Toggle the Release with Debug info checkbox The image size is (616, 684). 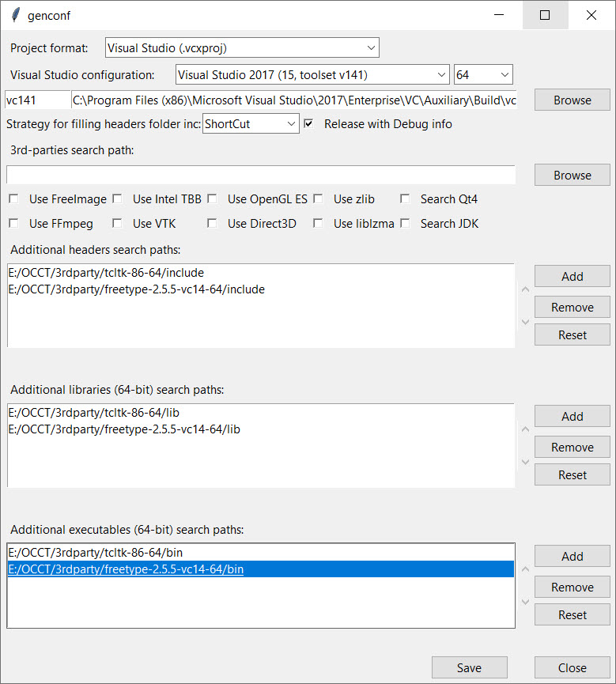(309, 124)
